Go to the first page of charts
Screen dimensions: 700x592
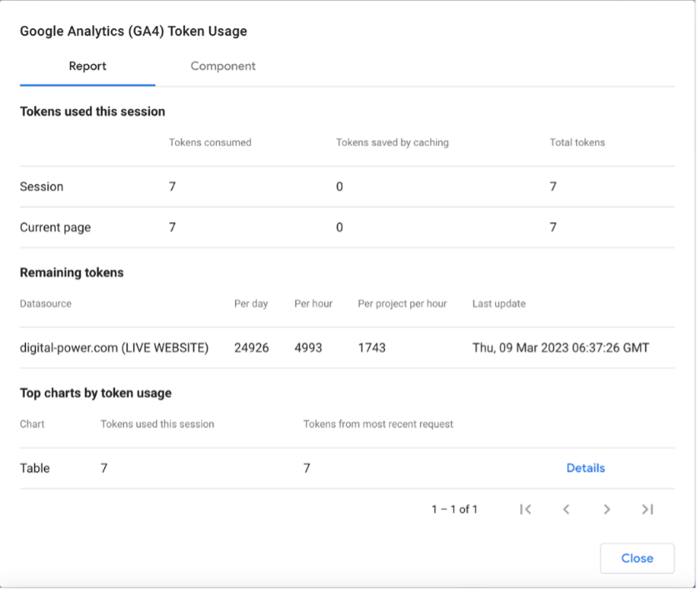click(525, 510)
